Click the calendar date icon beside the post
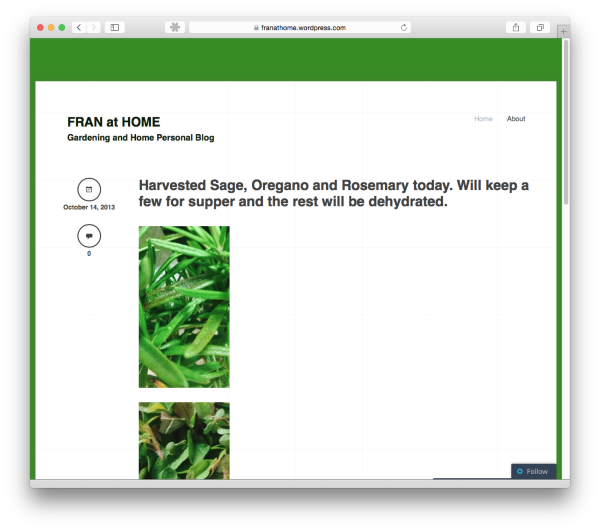Viewport: 600px width, 531px height. [89, 189]
